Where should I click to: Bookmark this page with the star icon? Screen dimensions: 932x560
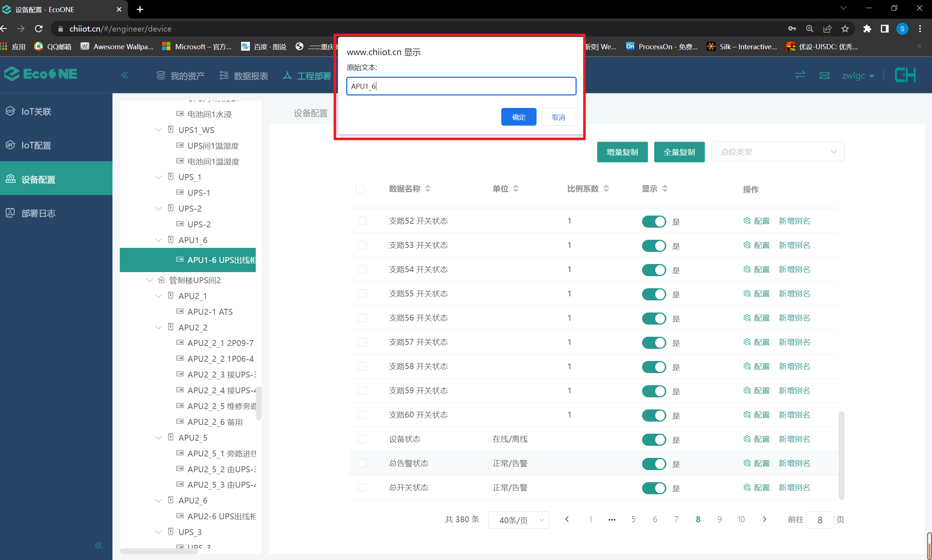[845, 29]
